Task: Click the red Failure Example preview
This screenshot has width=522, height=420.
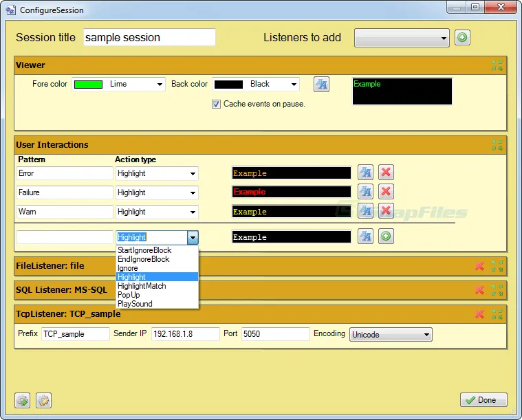Action: (x=292, y=192)
